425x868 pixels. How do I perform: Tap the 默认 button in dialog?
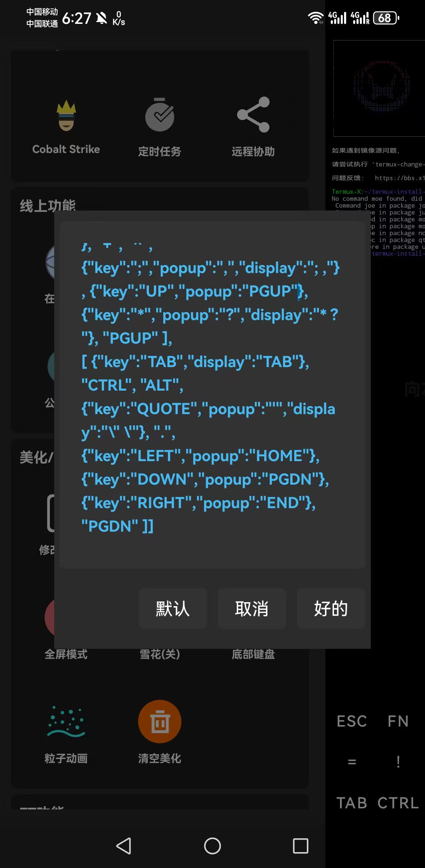pos(173,609)
